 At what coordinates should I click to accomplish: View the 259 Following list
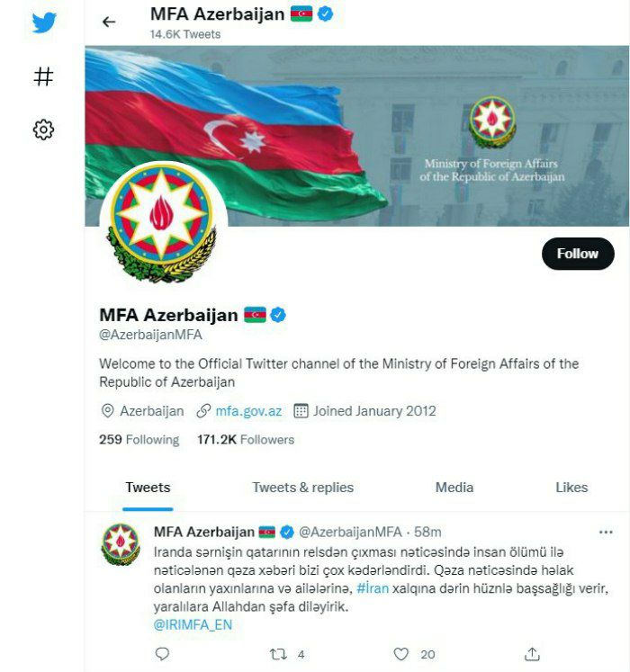(x=139, y=439)
